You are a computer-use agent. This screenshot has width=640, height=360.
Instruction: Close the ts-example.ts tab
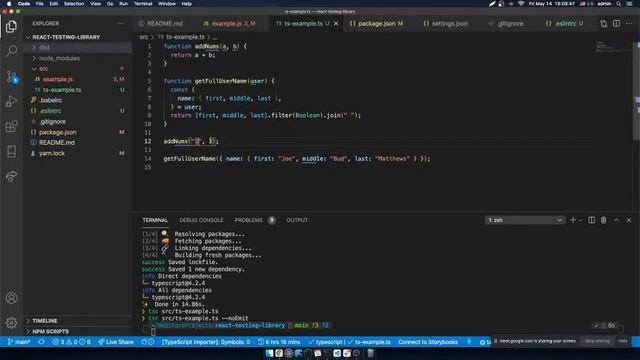[336, 24]
